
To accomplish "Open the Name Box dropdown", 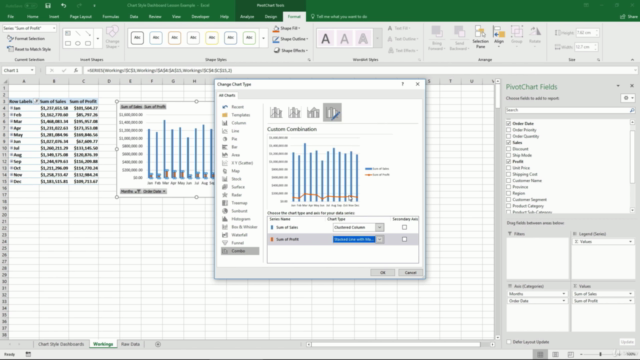I will click(x=32, y=71).
